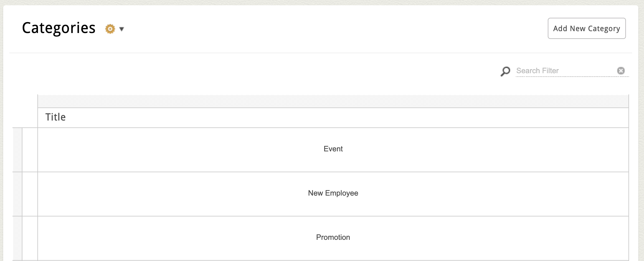Click the Categories page heading
Viewport: 644px width, 261px height.
[x=59, y=28]
